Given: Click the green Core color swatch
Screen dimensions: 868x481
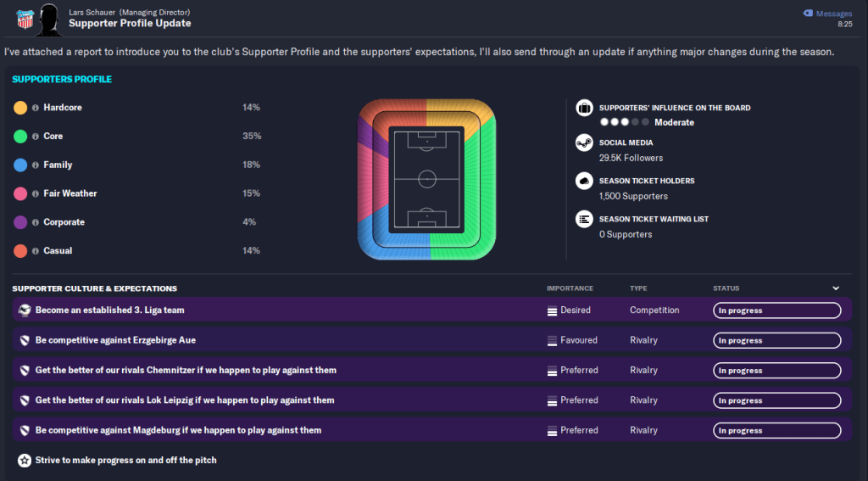Looking at the screenshot, I should click(20, 136).
